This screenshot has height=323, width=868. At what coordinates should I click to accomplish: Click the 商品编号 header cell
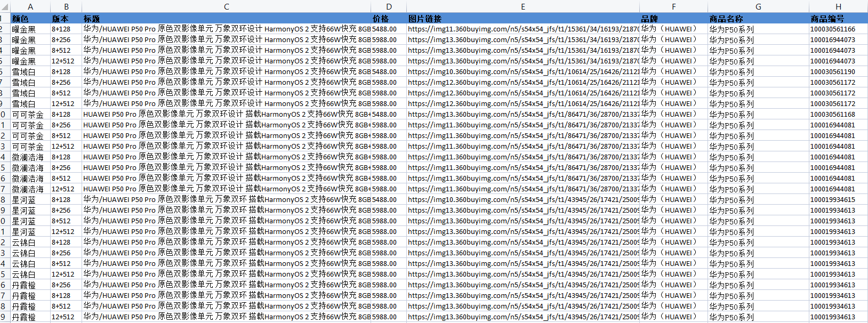(838, 19)
